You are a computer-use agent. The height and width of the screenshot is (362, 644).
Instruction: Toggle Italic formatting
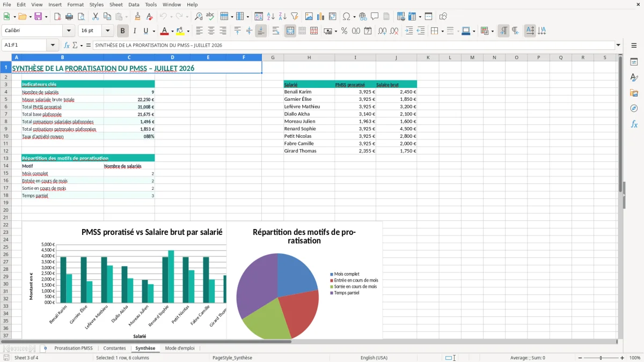135,31
